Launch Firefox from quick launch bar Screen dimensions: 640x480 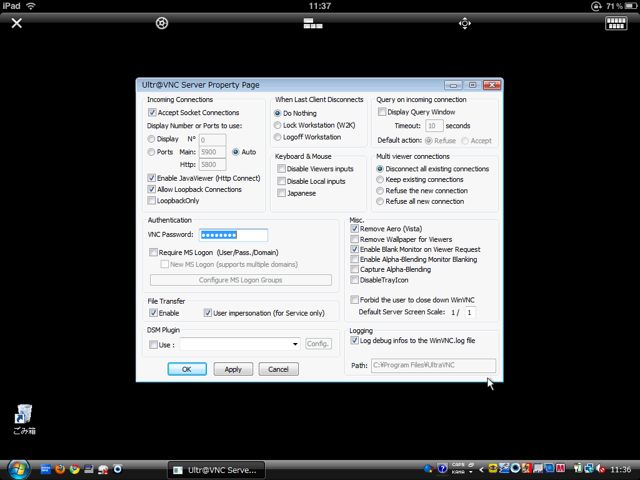click(60, 469)
